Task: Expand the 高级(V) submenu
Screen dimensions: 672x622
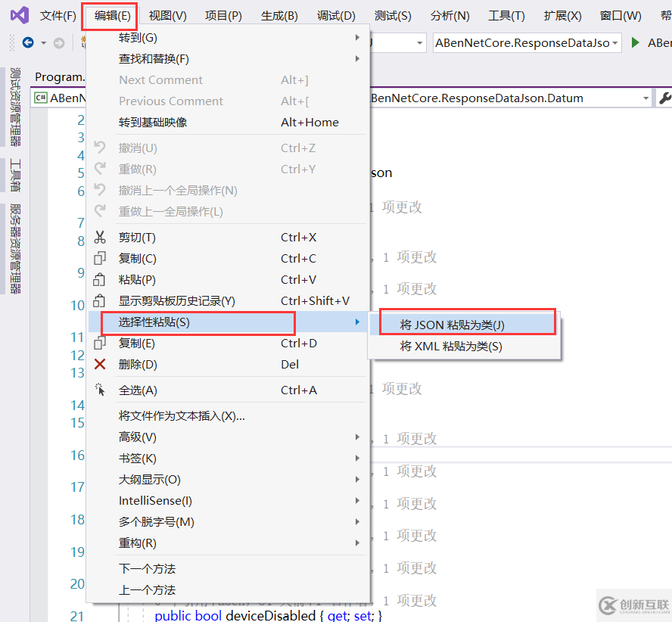Action: point(228,437)
